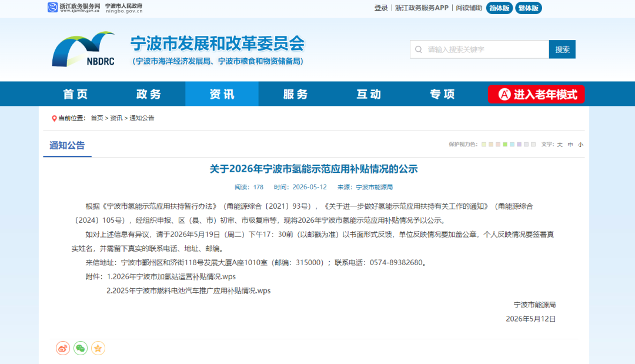Click the read count 阅读：178
Screen dimensions: 635x364
(249, 187)
